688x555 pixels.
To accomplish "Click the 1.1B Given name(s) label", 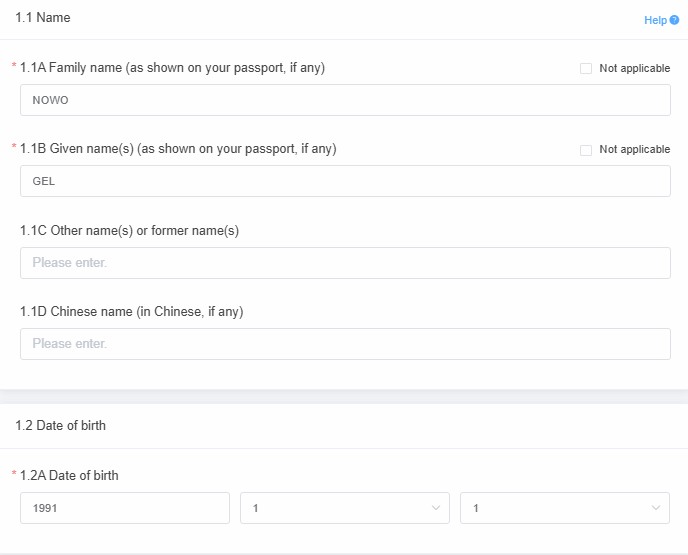I will 178,148.
